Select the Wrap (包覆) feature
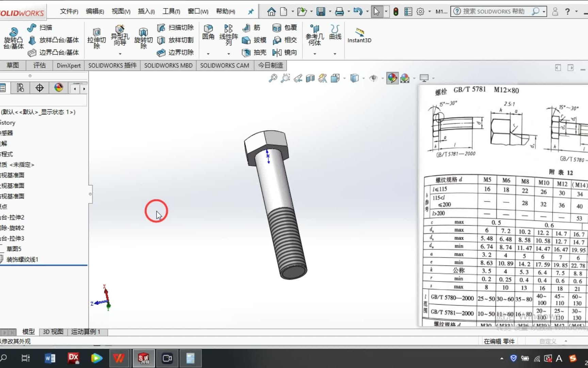 click(285, 28)
